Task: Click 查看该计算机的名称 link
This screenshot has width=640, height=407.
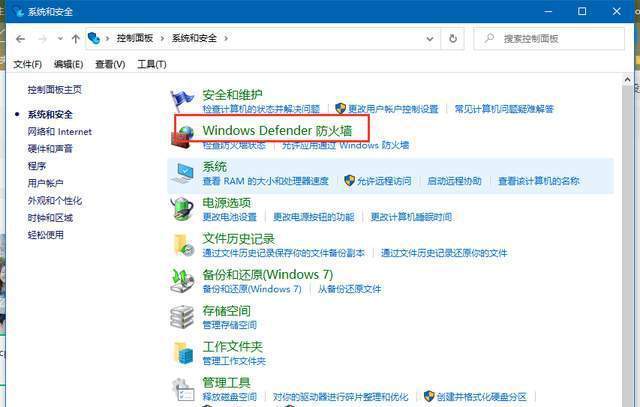Action: pyautogui.click(x=539, y=181)
